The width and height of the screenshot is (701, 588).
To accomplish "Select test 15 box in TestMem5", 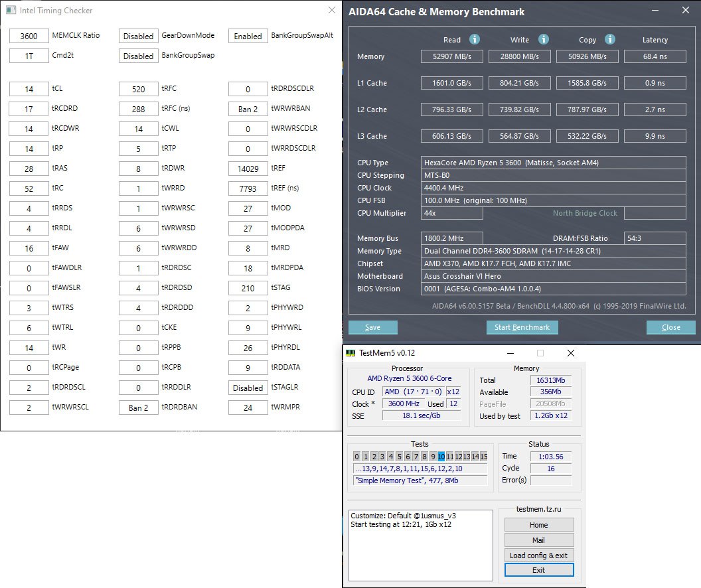I will tap(484, 457).
